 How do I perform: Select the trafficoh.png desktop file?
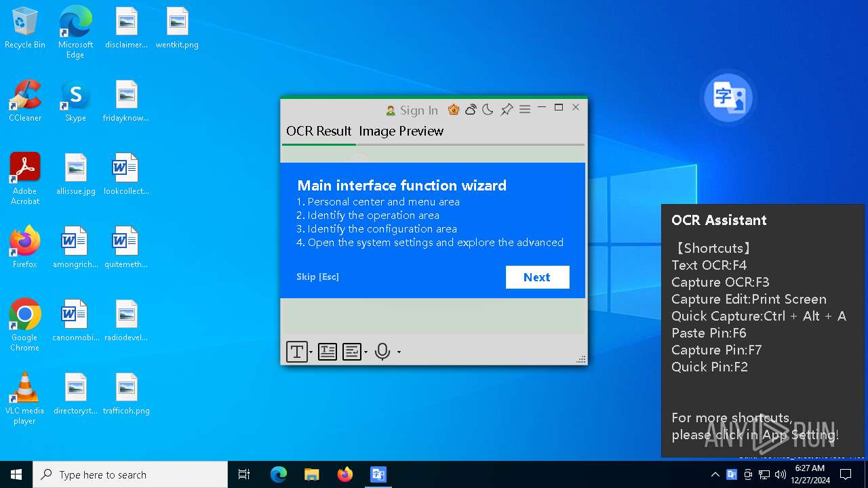click(127, 394)
